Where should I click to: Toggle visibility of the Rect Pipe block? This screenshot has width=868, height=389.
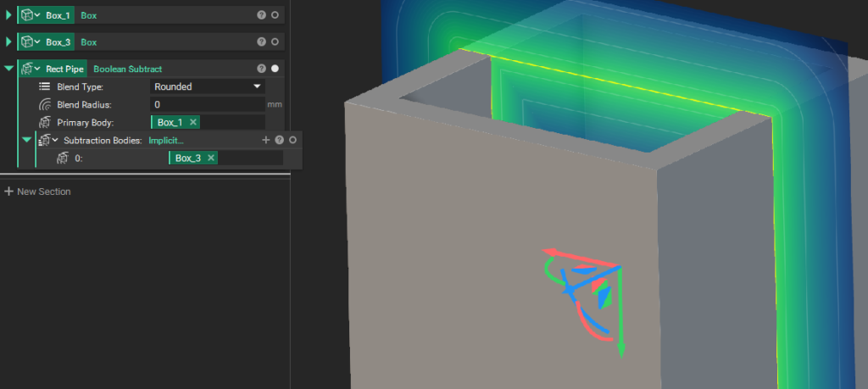[x=275, y=69]
